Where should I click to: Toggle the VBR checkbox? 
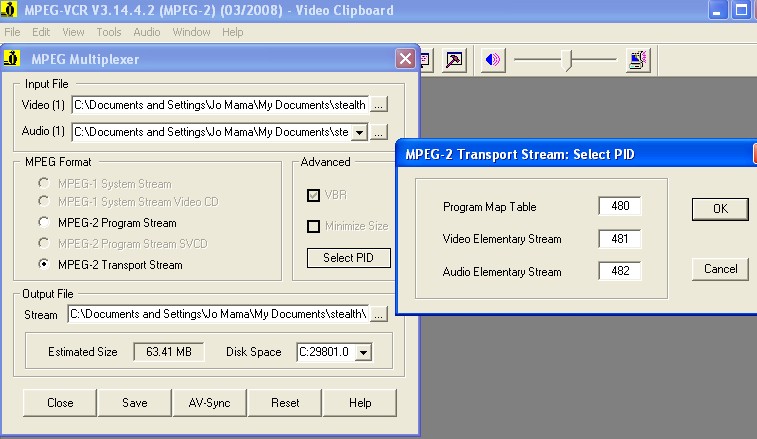pos(313,195)
